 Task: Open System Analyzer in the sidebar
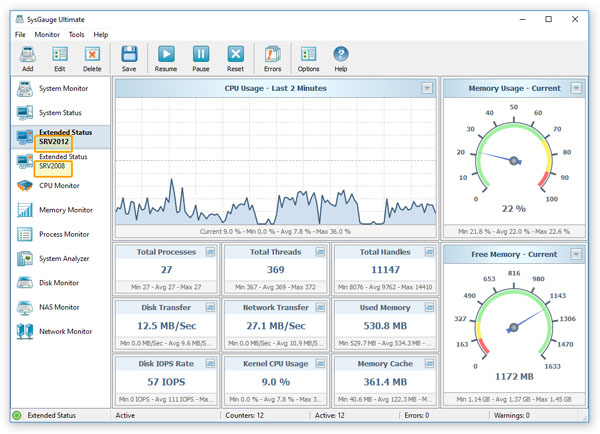tap(60, 258)
